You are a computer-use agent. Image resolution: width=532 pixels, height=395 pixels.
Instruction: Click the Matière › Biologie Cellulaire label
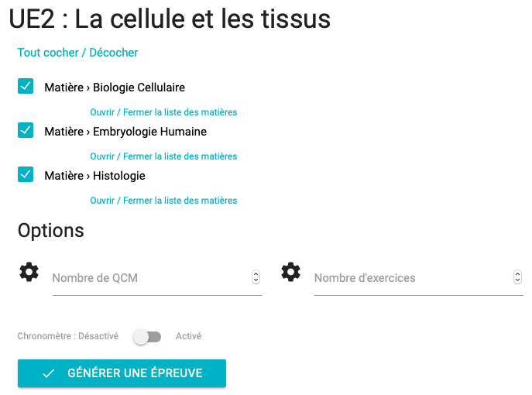[115, 88]
